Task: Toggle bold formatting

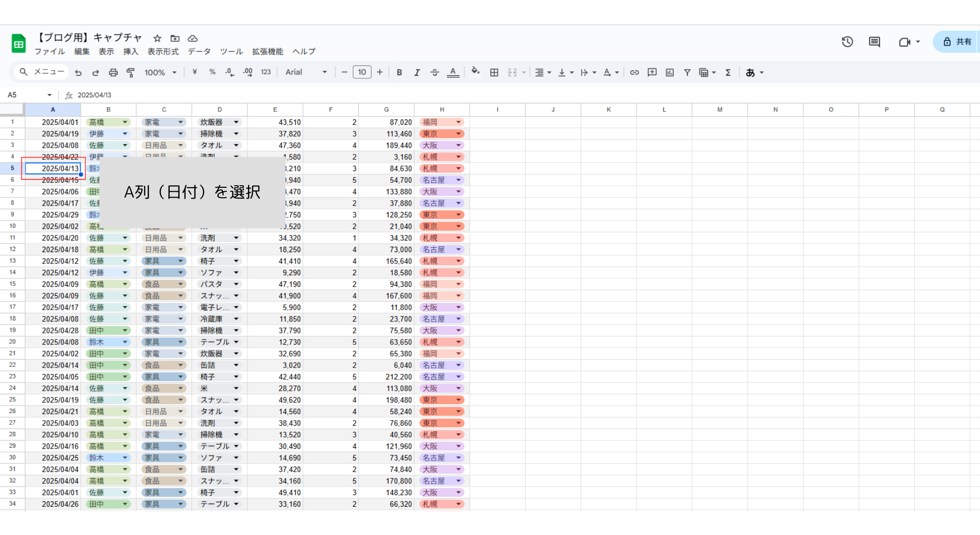Action: 399,72
